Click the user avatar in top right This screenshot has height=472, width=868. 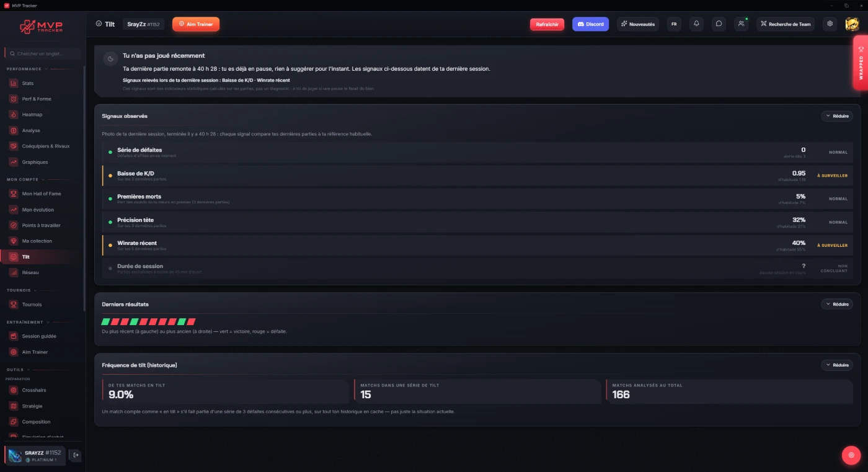pos(851,24)
